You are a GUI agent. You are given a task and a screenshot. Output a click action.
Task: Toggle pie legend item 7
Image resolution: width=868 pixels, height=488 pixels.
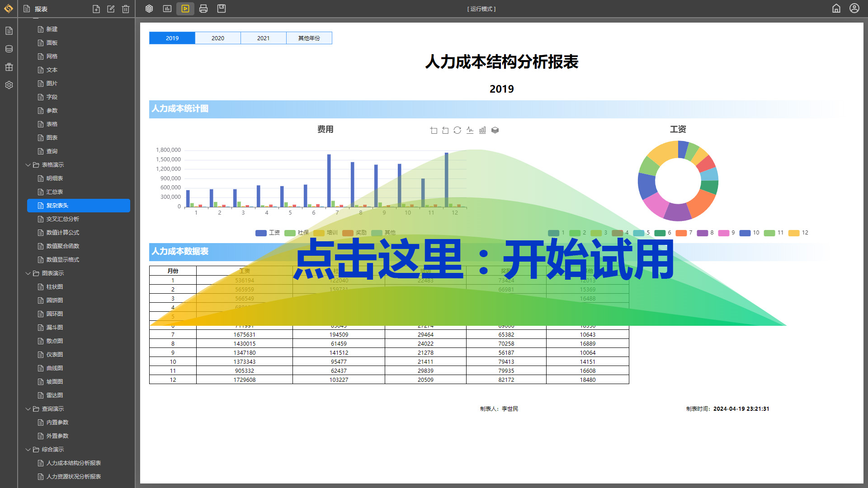click(x=684, y=233)
